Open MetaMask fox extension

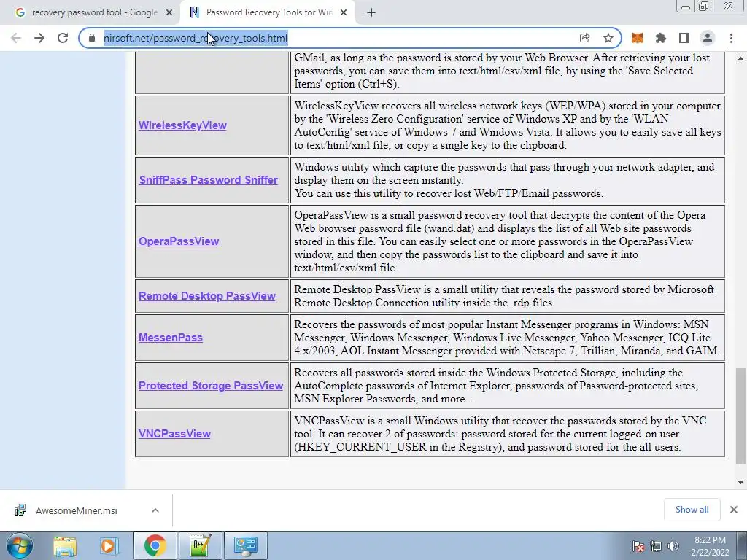638,38
